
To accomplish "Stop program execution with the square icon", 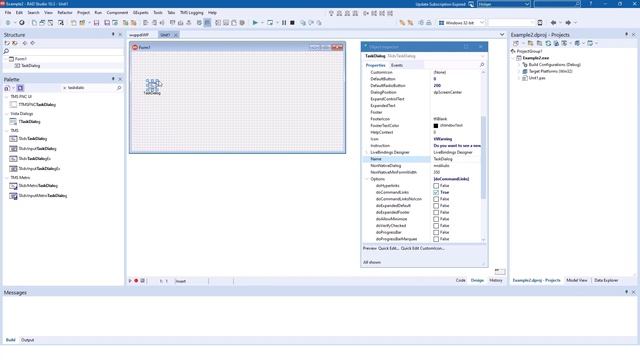I will point(292,23).
